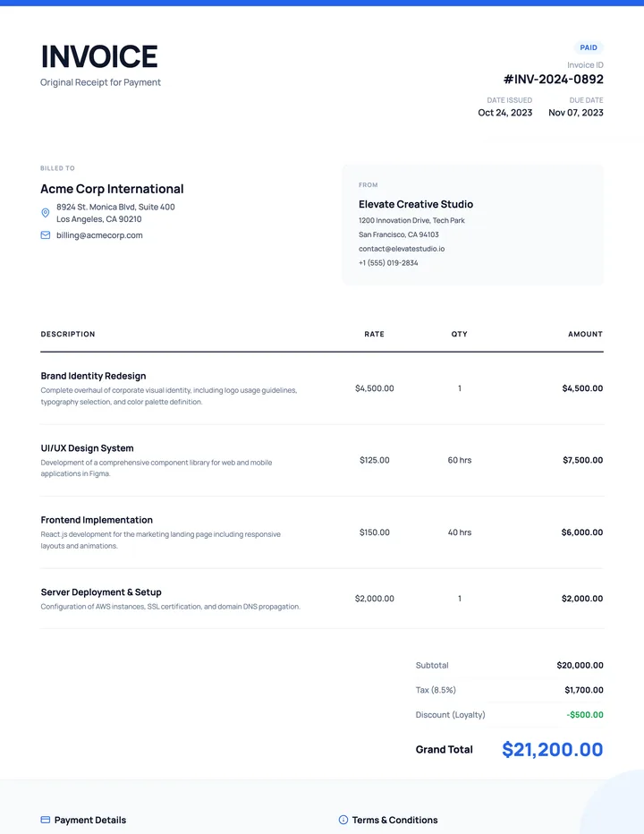644x834 pixels.
Task: Click the Terms & Conditions heading
Action: click(x=395, y=821)
